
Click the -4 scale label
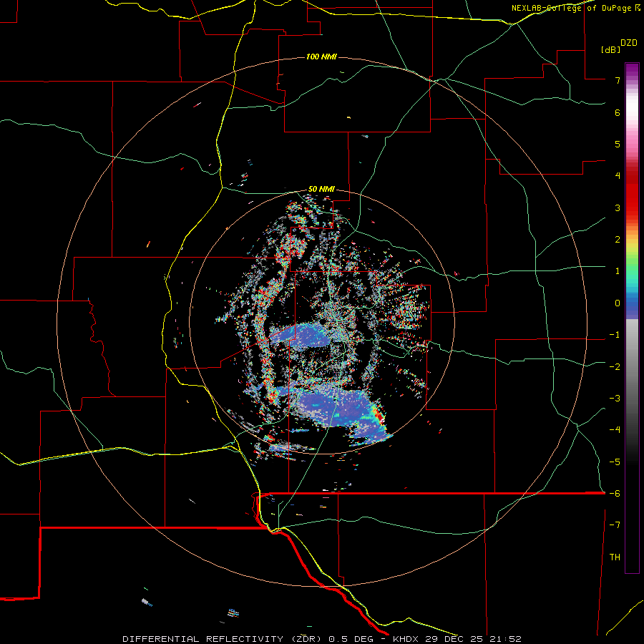coord(615,430)
